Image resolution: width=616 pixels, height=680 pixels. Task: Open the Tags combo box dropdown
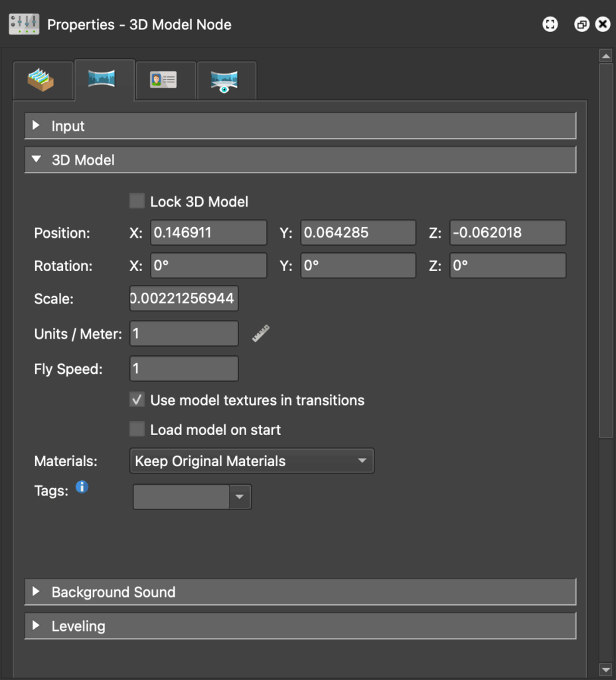click(240, 496)
